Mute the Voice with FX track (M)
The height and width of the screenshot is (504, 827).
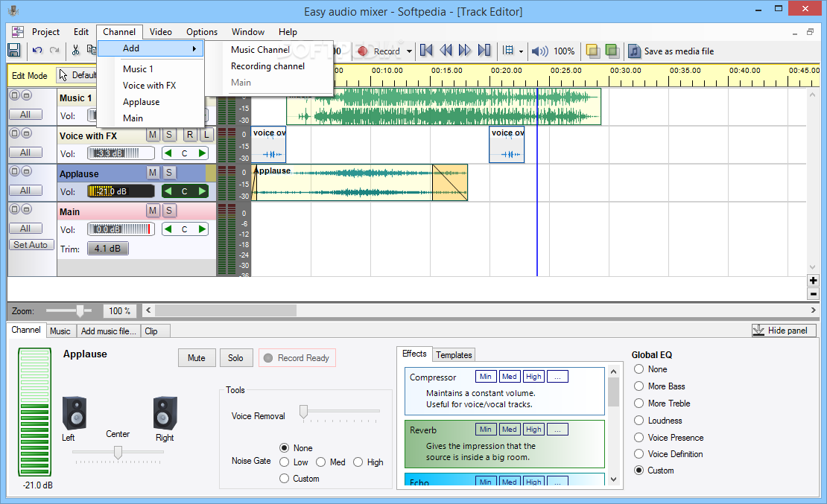click(153, 135)
